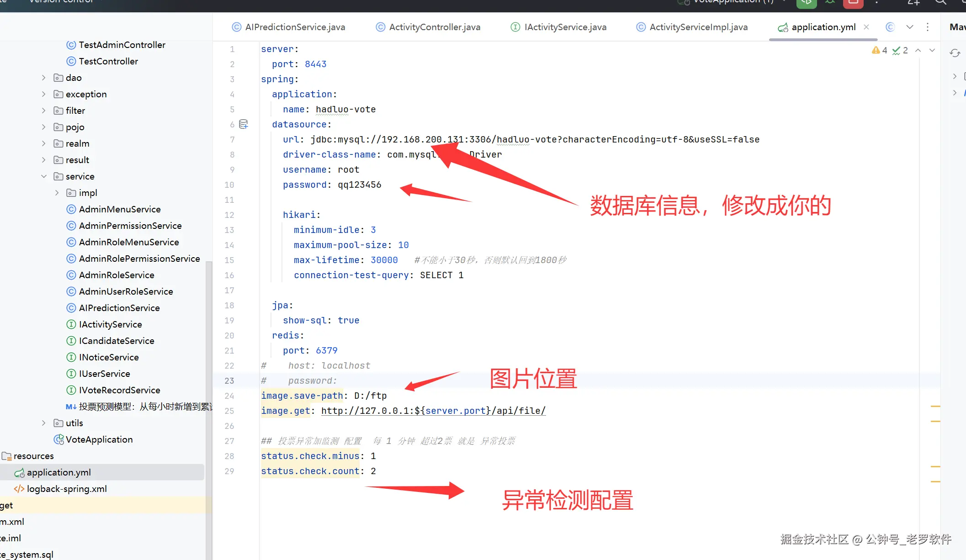Viewport: 966px width, 560px height.
Task: Expand the filter package node
Action: [43, 111]
